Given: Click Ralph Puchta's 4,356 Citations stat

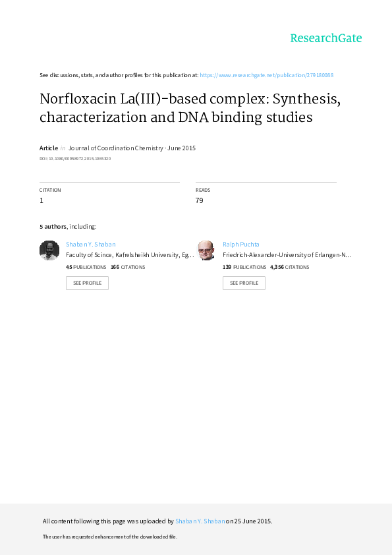Looking at the screenshot, I should [x=289, y=267].
